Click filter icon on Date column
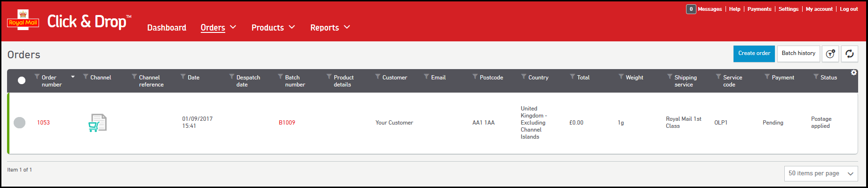The height and width of the screenshot is (188, 868). pos(183,77)
